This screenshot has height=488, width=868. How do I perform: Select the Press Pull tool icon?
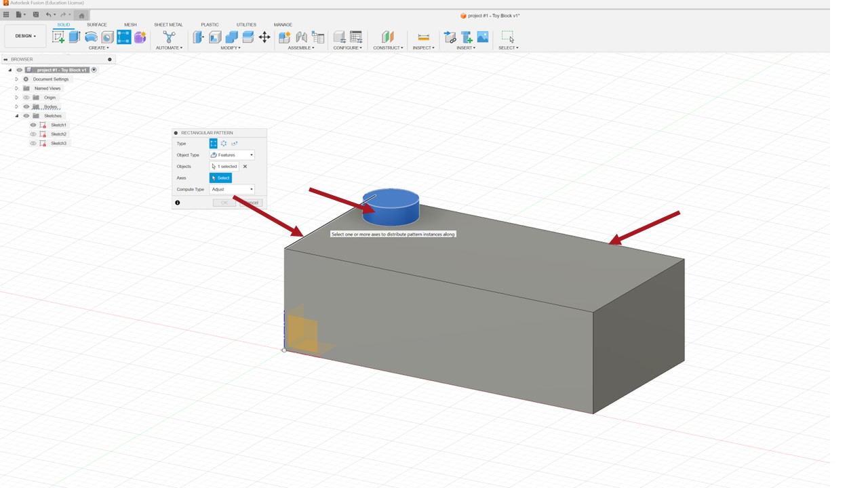[x=198, y=37]
